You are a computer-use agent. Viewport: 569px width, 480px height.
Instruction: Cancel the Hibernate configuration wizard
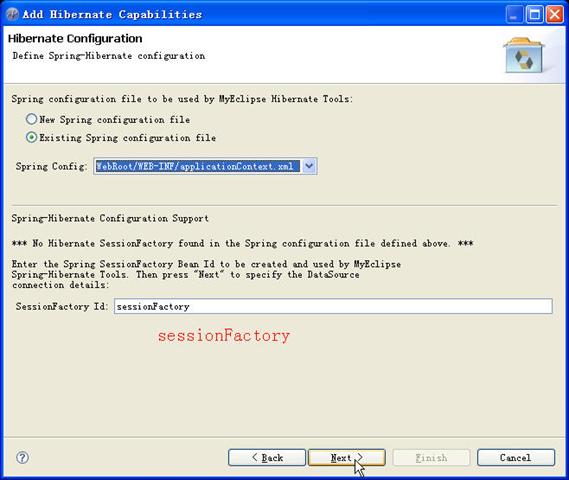coord(516,458)
